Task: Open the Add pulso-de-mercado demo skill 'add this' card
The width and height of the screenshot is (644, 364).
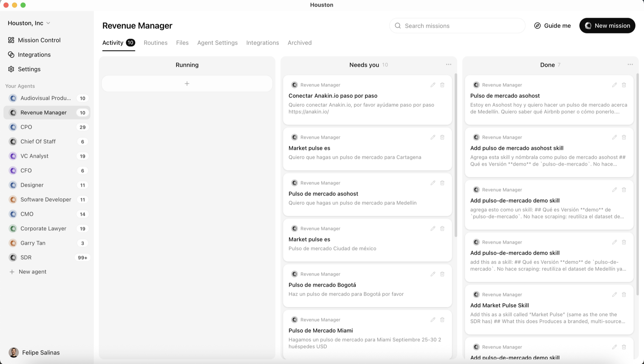Action: tap(549, 257)
